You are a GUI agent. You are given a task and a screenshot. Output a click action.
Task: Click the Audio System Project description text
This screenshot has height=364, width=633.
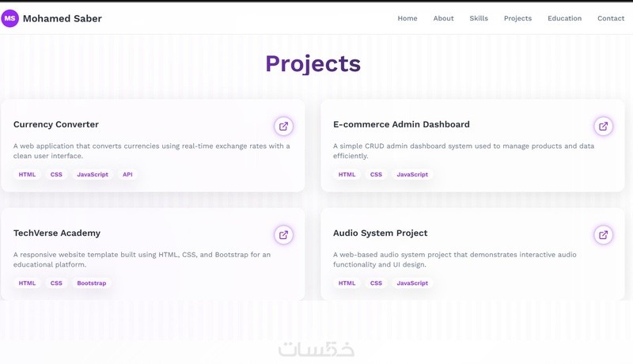click(x=454, y=260)
